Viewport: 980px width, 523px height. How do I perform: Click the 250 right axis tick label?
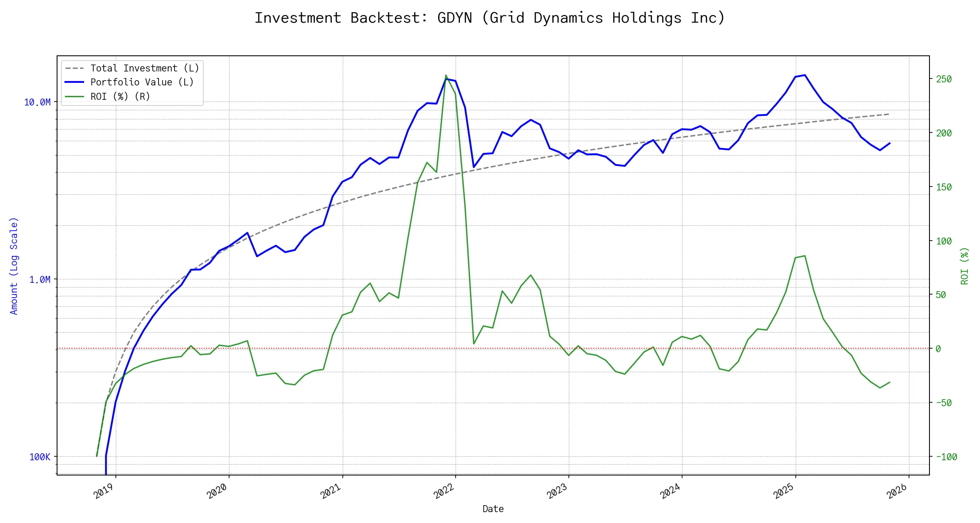pos(944,79)
